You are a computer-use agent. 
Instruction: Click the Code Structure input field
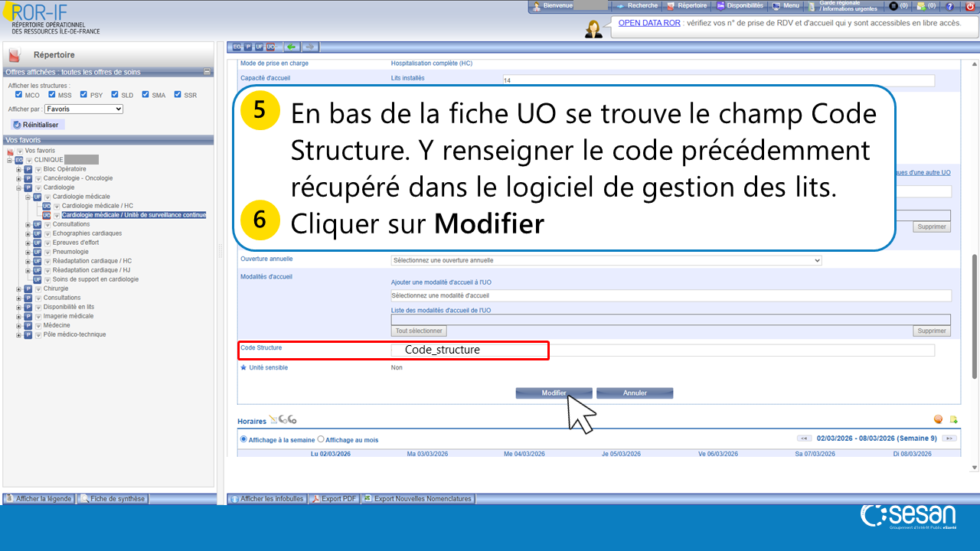coord(662,350)
